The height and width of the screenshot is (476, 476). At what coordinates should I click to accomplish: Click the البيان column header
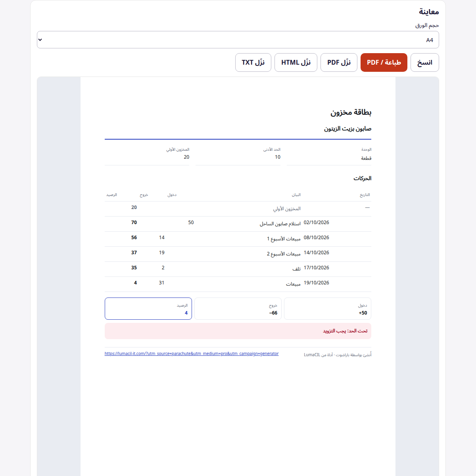point(296,195)
